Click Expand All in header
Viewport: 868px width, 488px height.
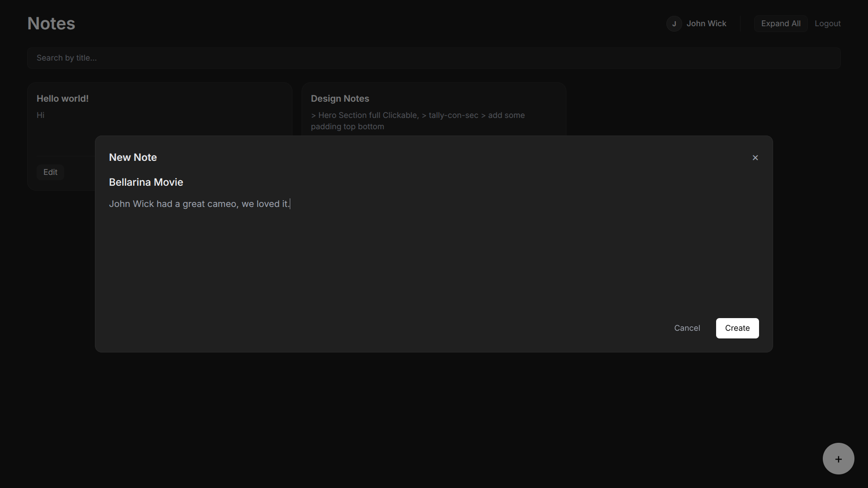(x=781, y=23)
